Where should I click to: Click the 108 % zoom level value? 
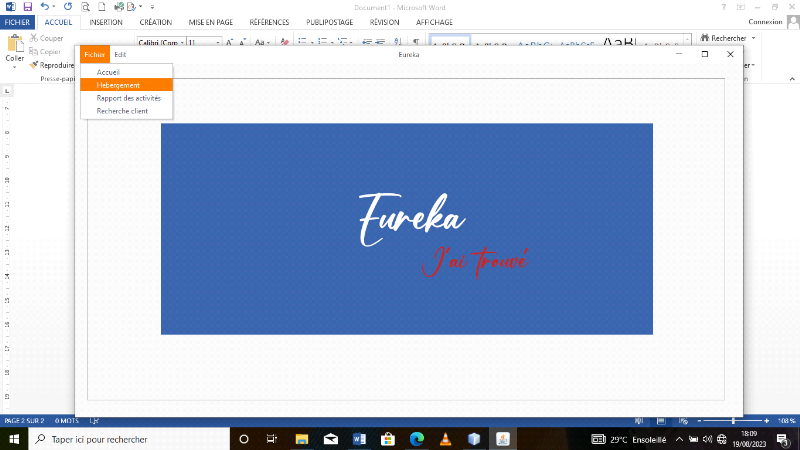(x=786, y=421)
